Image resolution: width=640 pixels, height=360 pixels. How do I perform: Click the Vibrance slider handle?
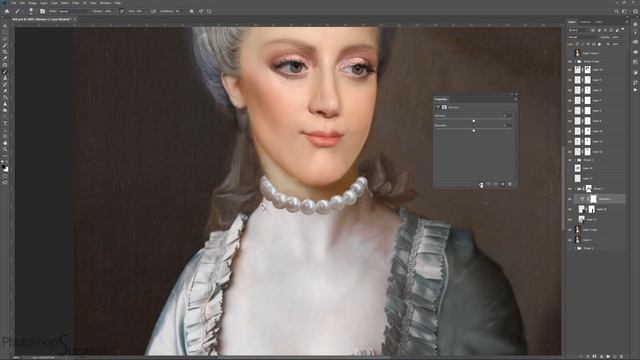[x=473, y=121]
